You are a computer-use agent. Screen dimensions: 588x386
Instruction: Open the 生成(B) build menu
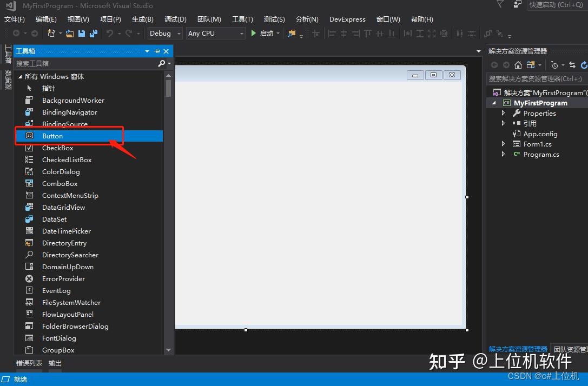pos(142,19)
